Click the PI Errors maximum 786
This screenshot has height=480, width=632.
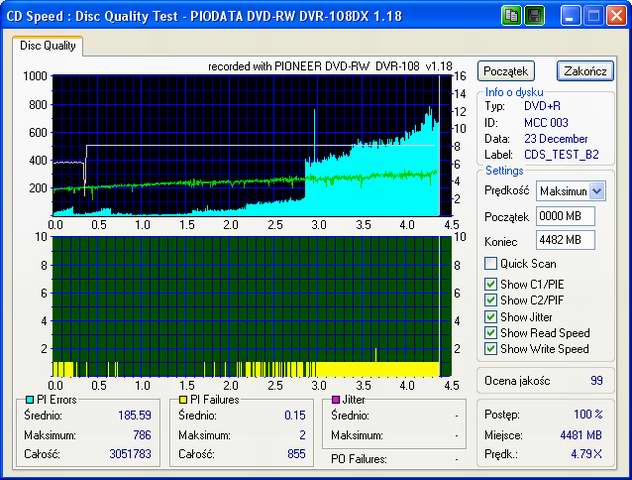pos(142,435)
